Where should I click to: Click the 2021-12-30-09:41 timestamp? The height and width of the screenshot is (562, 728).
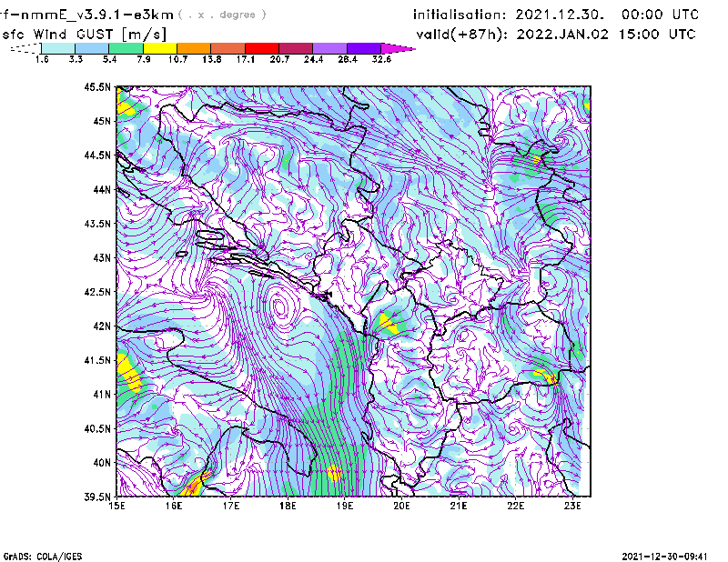click(x=664, y=557)
